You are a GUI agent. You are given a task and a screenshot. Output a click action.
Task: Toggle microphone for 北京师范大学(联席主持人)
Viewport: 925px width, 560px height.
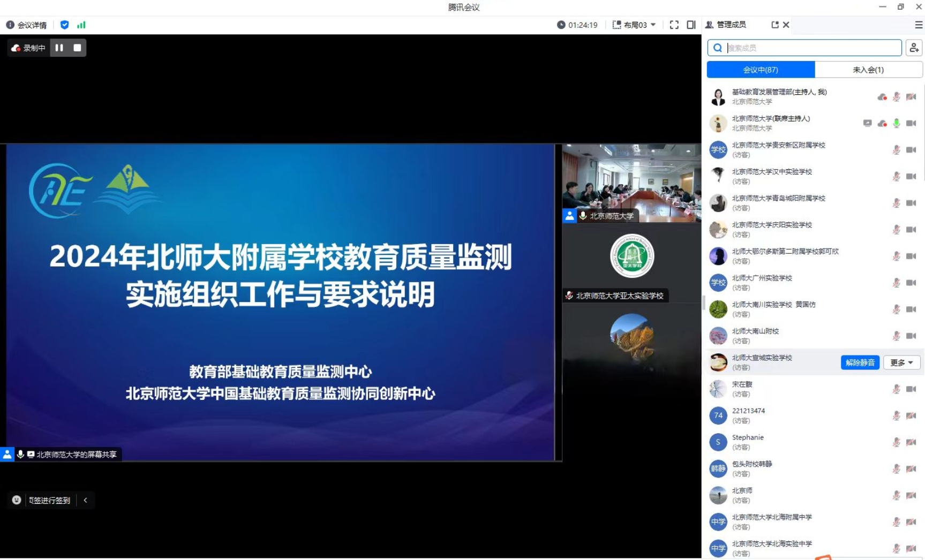(x=896, y=124)
